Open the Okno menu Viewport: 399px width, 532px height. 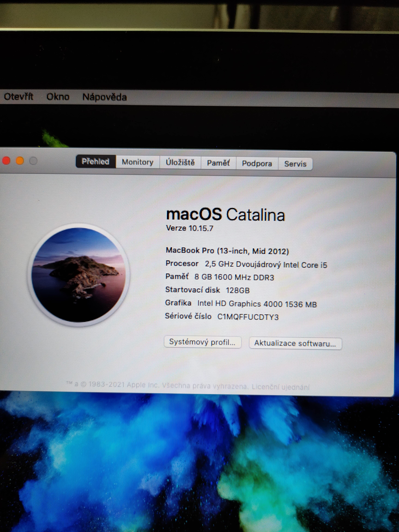(58, 97)
